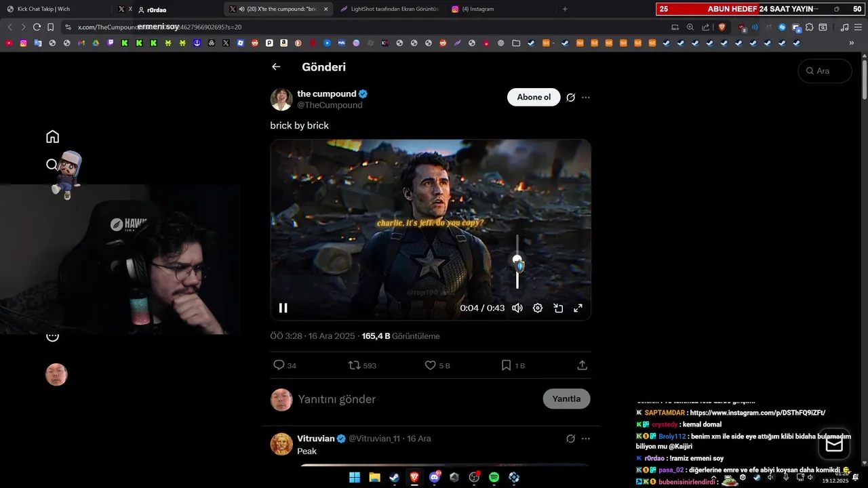Pause the playing video
This screenshot has width=868, height=488.
point(283,308)
